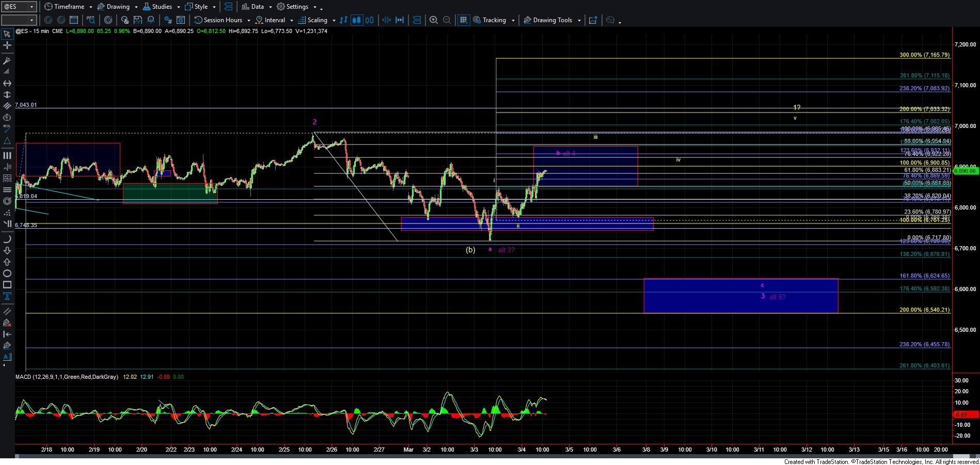The width and height of the screenshot is (980, 465).
Task: Click the zoom in magnifier
Action: [x=434, y=20]
